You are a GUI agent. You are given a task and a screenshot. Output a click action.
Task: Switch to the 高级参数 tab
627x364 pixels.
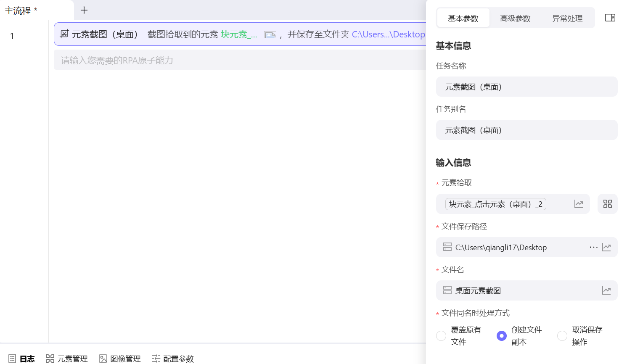(x=515, y=18)
